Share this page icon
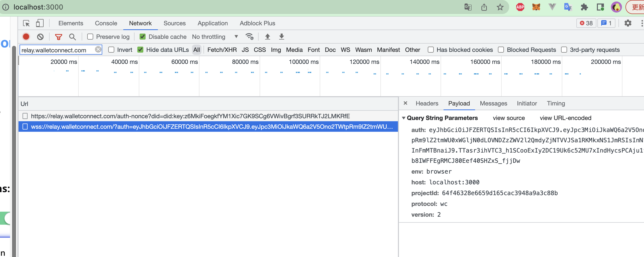Image resolution: width=644 pixels, height=257 pixels. (484, 7)
